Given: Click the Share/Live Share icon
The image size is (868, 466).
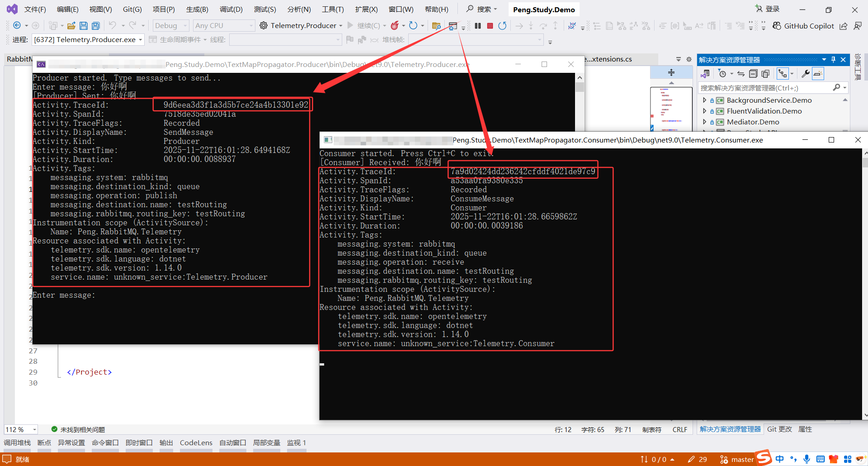Looking at the screenshot, I should coord(844,26).
